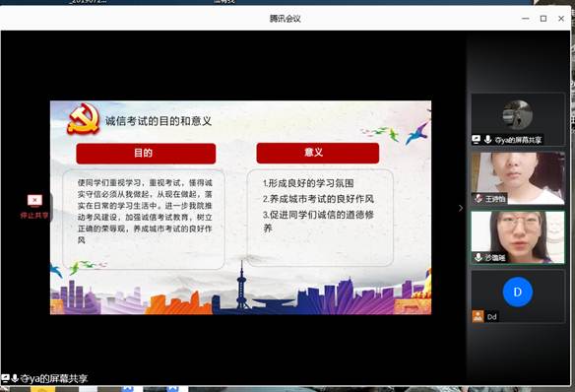Click screen-share icon in first participant tile
The width and height of the screenshot is (575, 392).
(476, 140)
